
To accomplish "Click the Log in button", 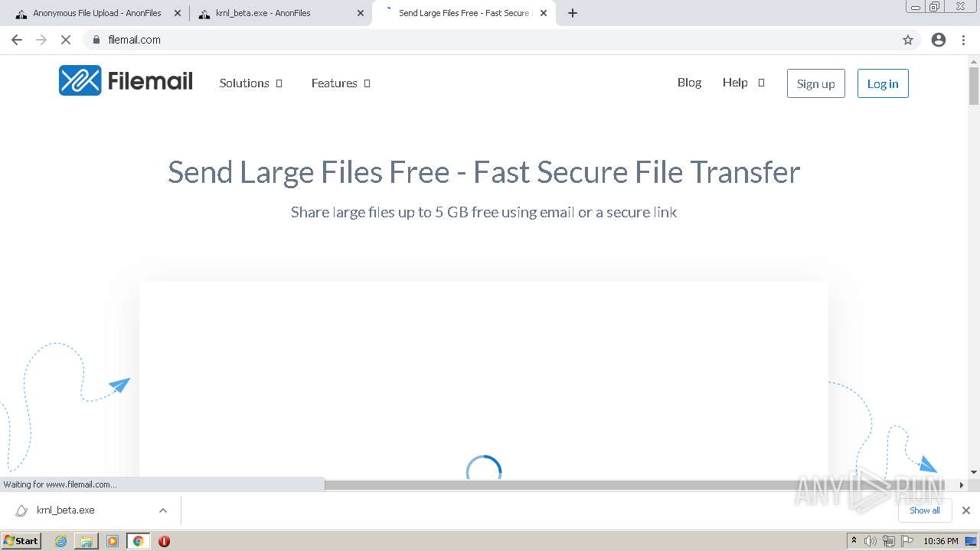I will point(883,83).
